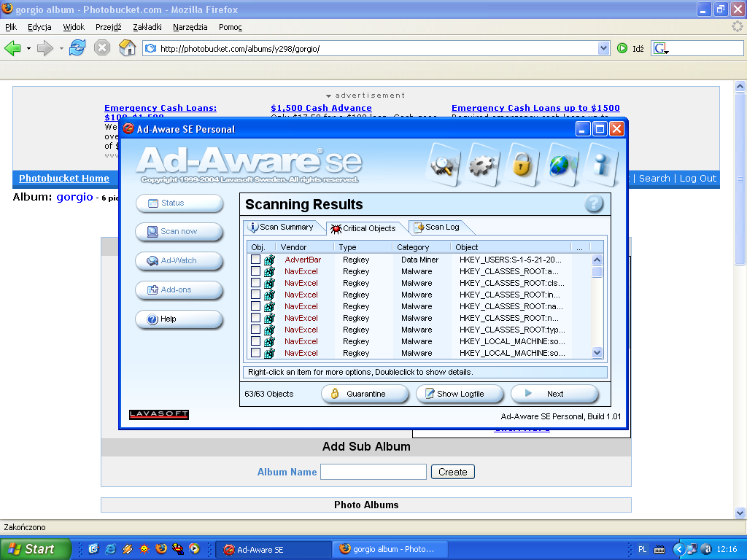Click the keyboard icon in system tray

pos(659,550)
